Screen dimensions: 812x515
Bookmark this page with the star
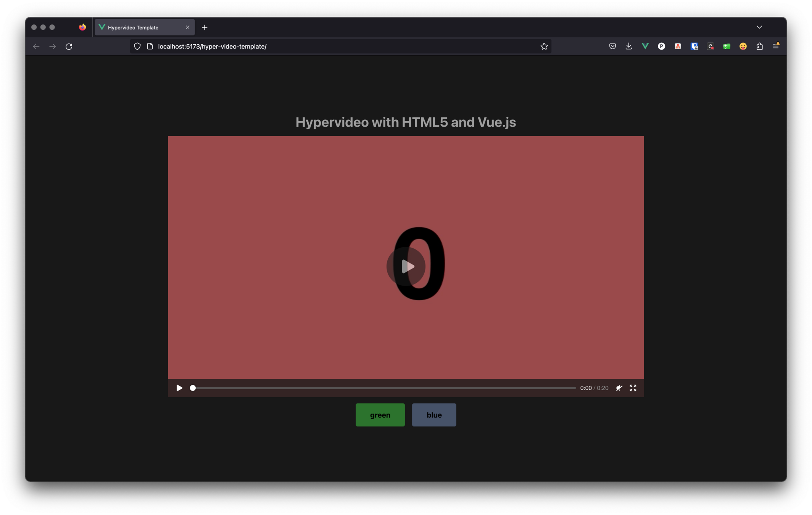click(x=544, y=46)
